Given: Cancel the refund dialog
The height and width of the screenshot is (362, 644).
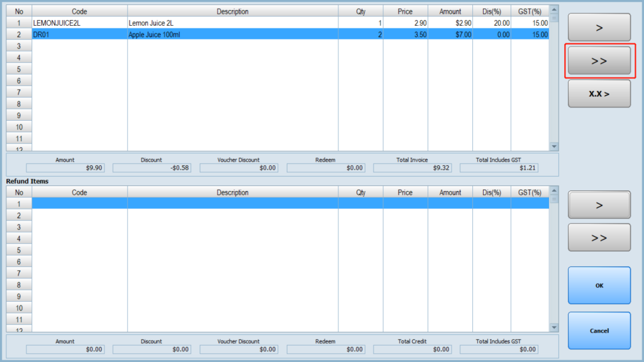Looking at the screenshot, I should (599, 331).
